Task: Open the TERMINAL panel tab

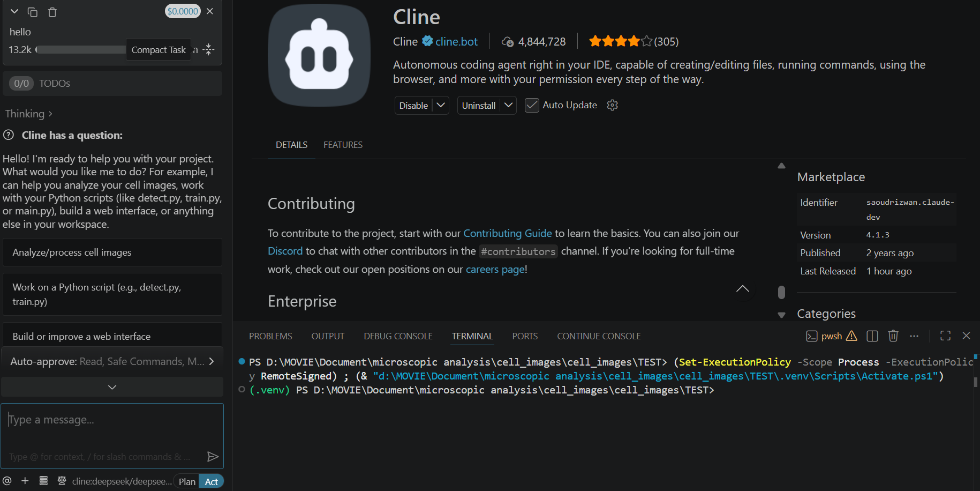Action: (472, 336)
